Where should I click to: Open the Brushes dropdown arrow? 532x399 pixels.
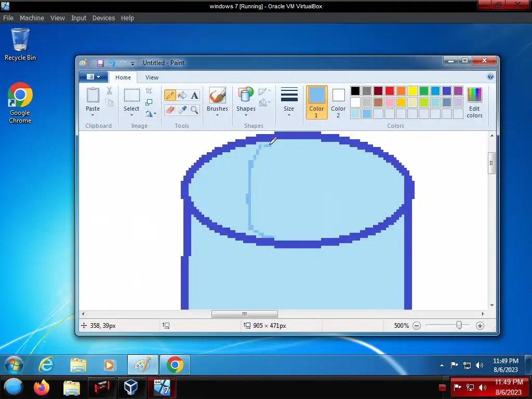click(217, 115)
